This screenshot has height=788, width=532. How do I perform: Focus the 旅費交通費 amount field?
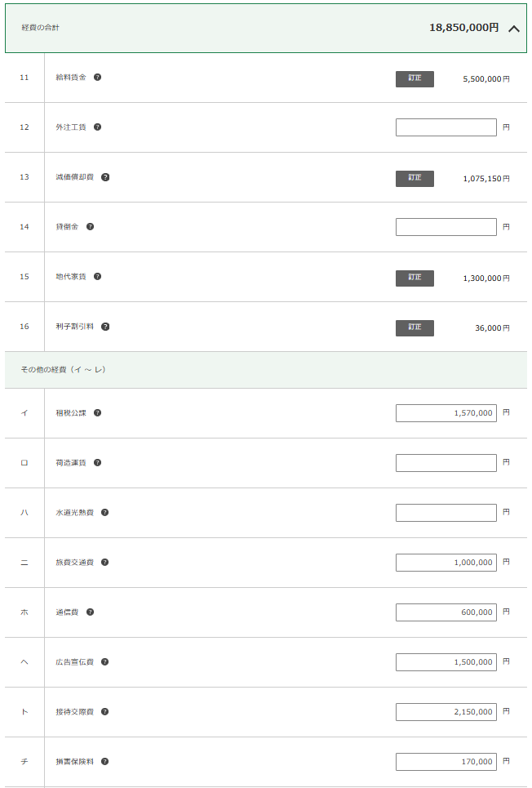coord(446,563)
